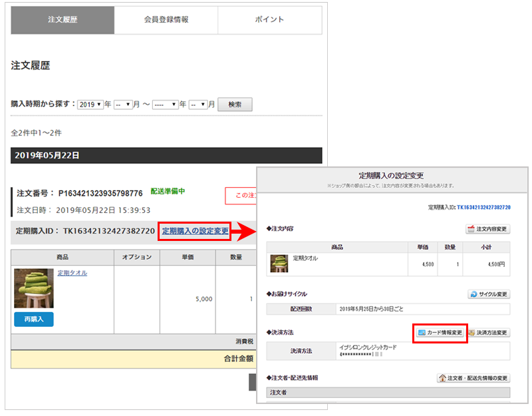Click the 注文者・配送先情報の変更 house icon button
Screen dimensions: 532x416
point(473,378)
